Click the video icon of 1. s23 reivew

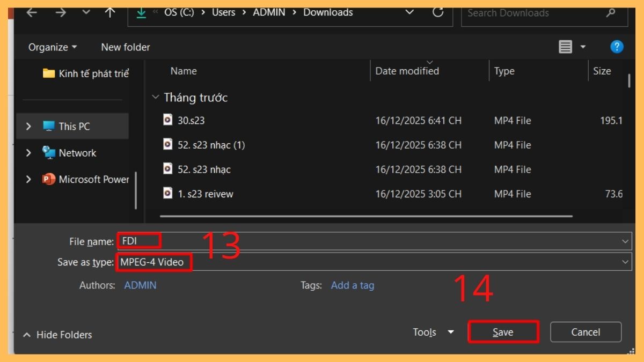(x=168, y=193)
